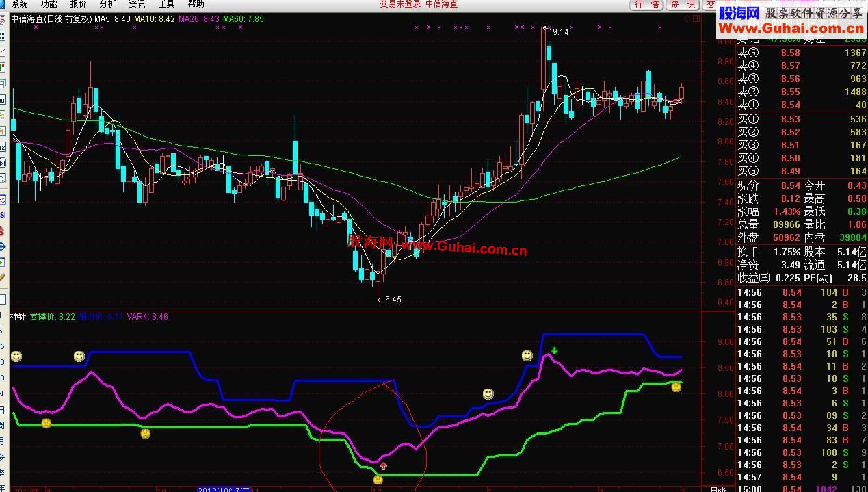Viewport: 868px width, 492px height.
Task: Click the 交易未登录 status text
Action: pos(400,4)
